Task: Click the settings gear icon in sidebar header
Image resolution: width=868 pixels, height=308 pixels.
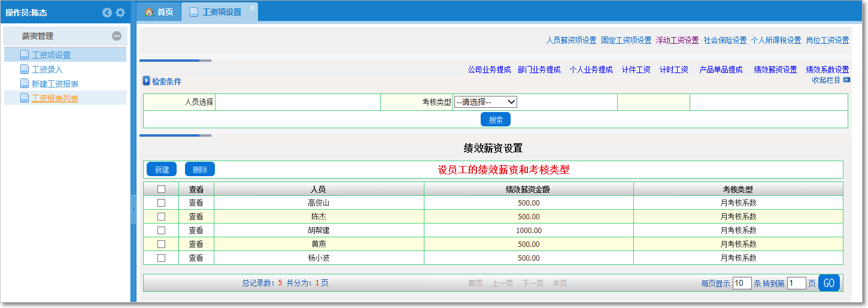Action: (120, 13)
